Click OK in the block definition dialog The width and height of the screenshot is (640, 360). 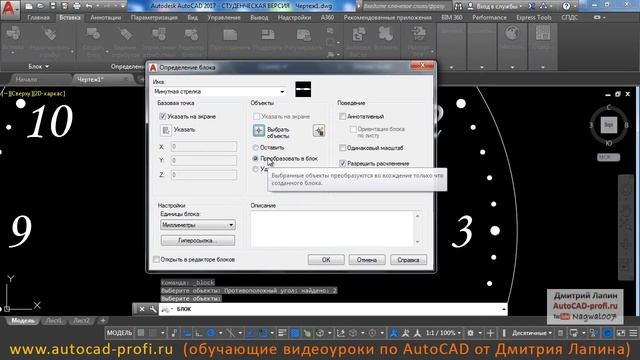[x=326, y=260]
